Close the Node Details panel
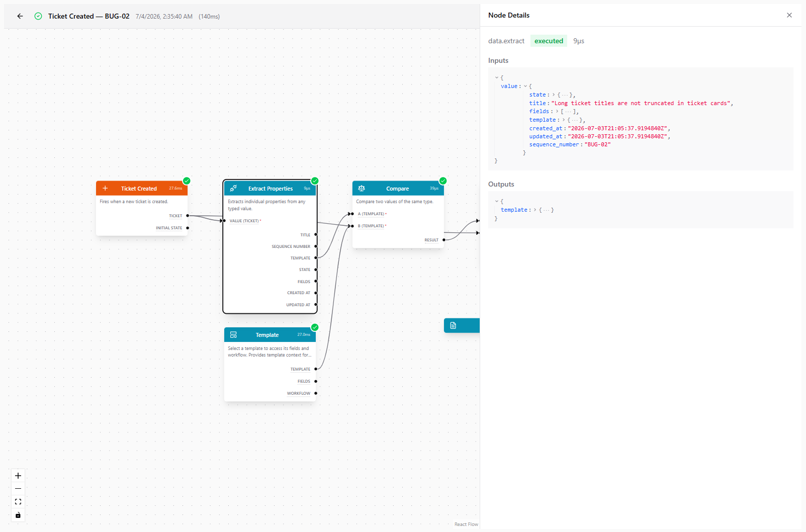 (x=789, y=15)
